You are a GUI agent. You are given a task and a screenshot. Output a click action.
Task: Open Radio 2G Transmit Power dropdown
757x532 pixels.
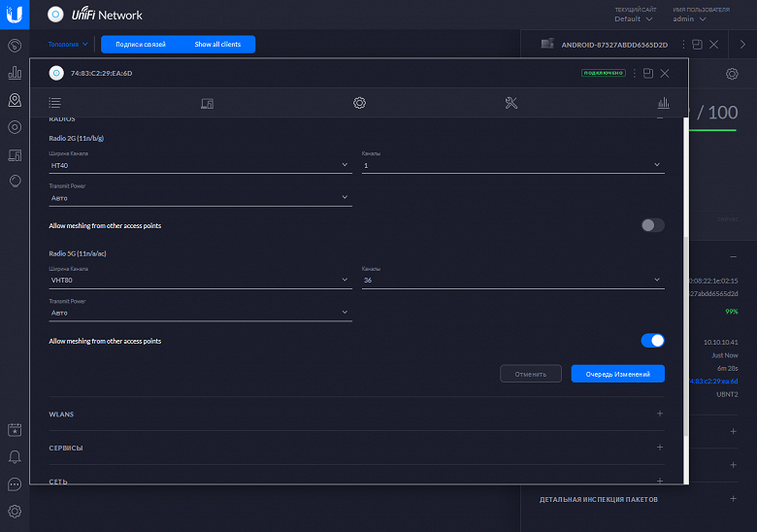coord(200,198)
